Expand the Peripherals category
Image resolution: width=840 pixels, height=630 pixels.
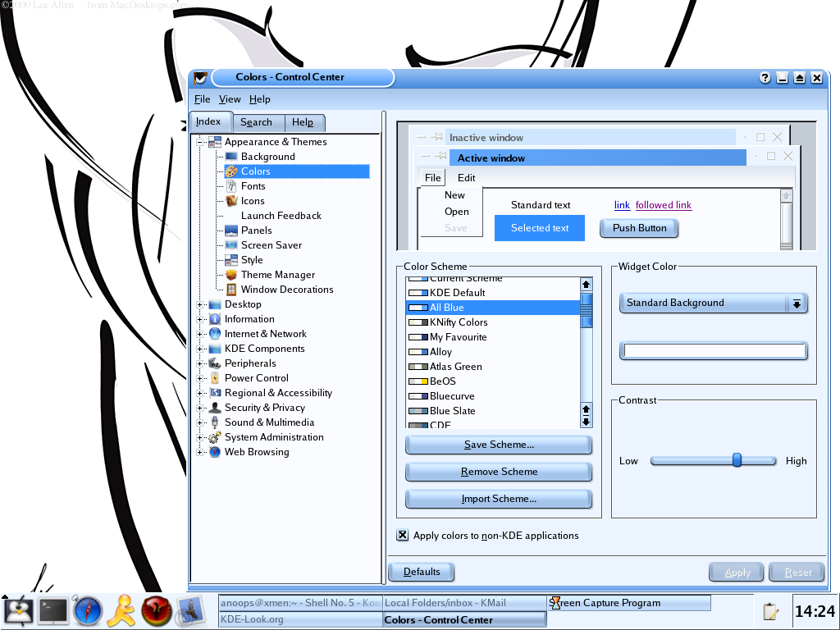[200, 363]
